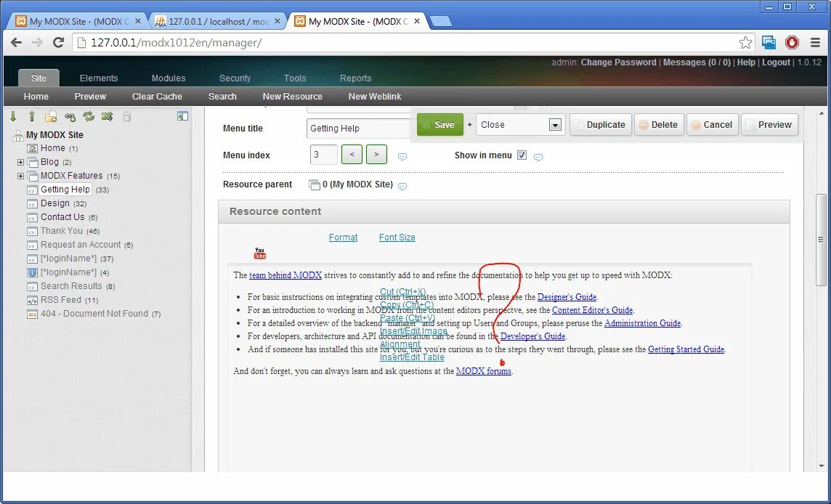
Task: Toggle the Show in menu checkbox
Action: [522, 155]
